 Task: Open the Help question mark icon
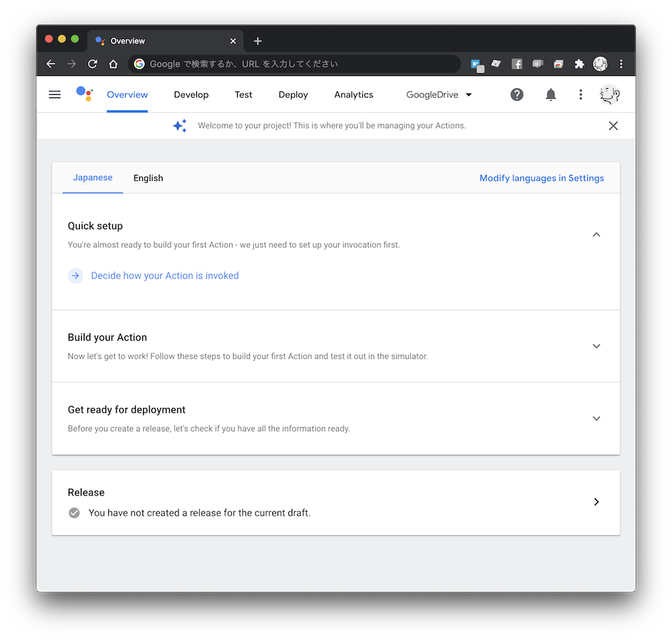coord(517,94)
